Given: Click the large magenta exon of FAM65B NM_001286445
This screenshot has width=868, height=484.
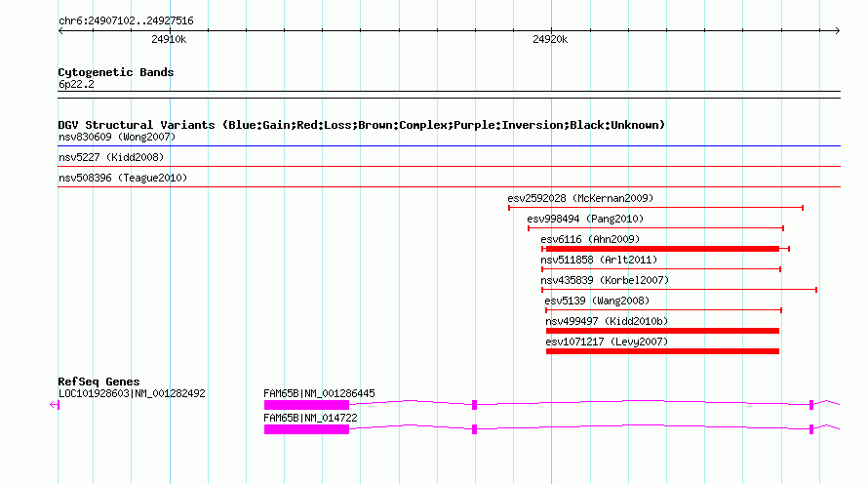Looking at the screenshot, I should pyautogui.click(x=306, y=405).
